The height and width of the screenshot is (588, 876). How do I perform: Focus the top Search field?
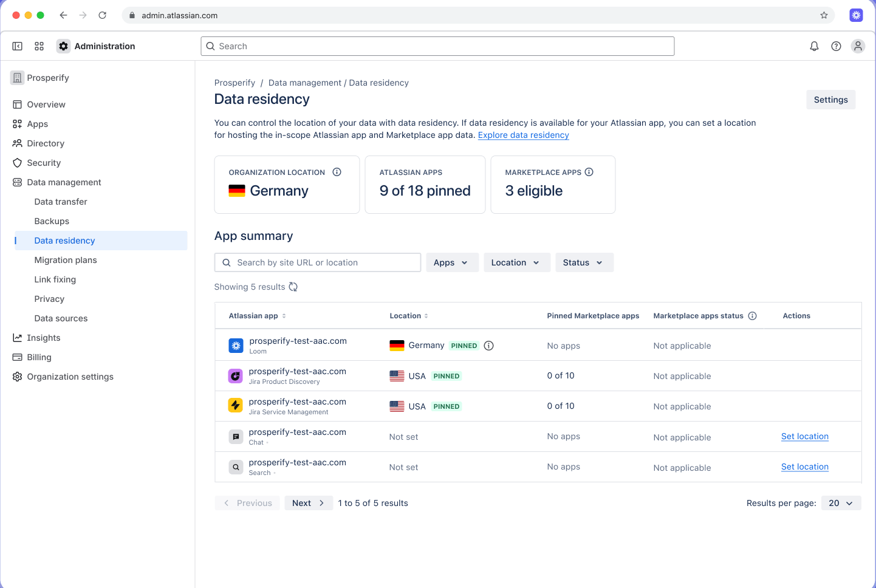(437, 46)
